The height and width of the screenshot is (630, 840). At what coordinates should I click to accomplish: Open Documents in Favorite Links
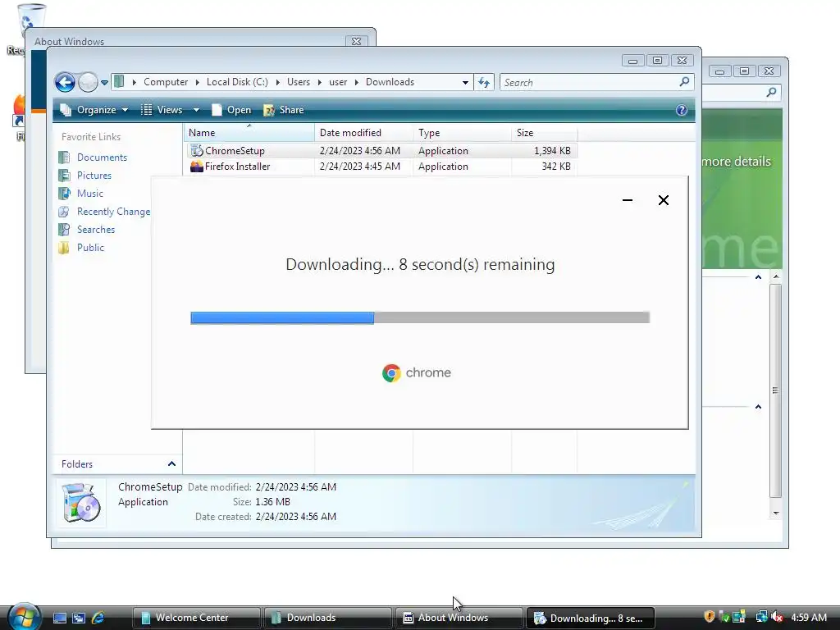(x=102, y=157)
